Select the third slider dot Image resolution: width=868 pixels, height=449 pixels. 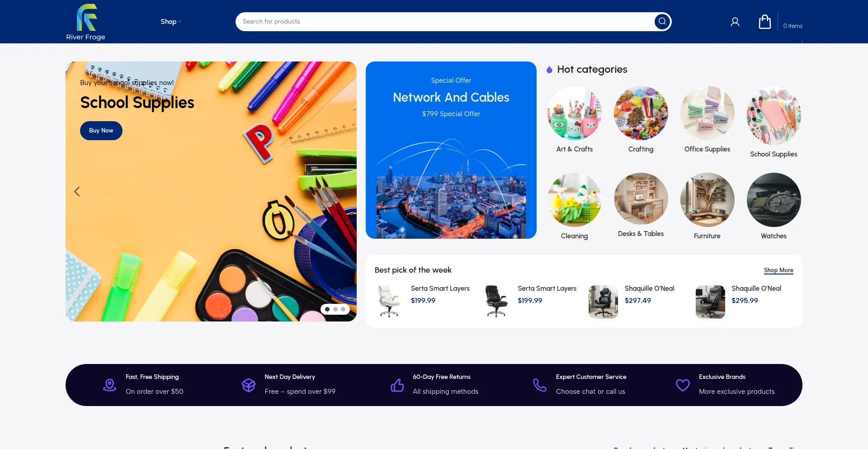343,309
